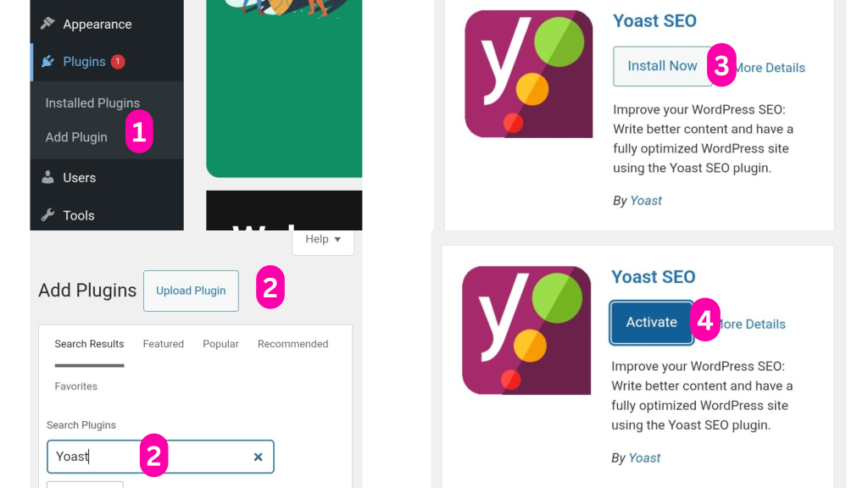Open Installed Plugins submenu item
The height and width of the screenshot is (488, 868).
(x=92, y=103)
